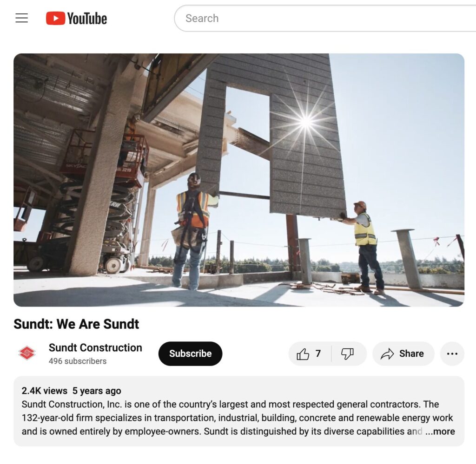Click the sun flare in the video frame
The width and height of the screenshot is (476, 464).
pyautogui.click(x=306, y=121)
